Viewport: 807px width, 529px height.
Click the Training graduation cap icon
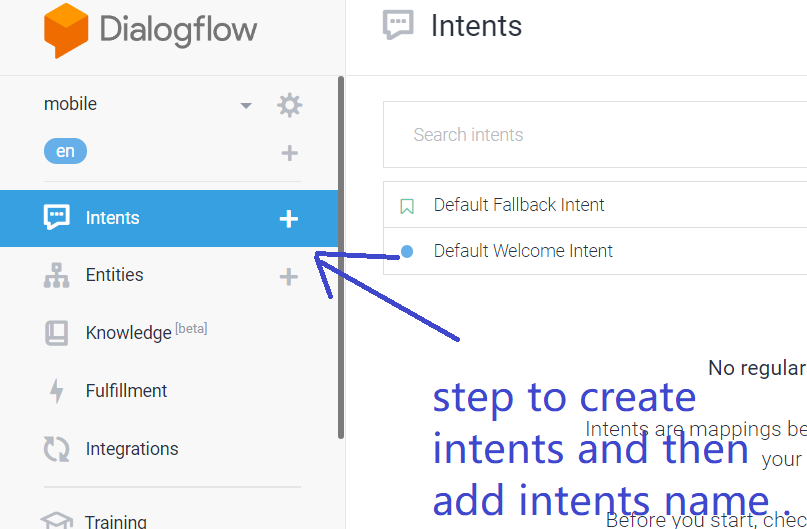point(57,521)
